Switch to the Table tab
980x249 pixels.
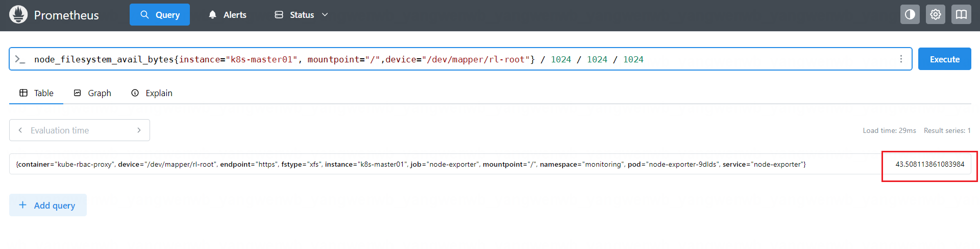point(36,93)
